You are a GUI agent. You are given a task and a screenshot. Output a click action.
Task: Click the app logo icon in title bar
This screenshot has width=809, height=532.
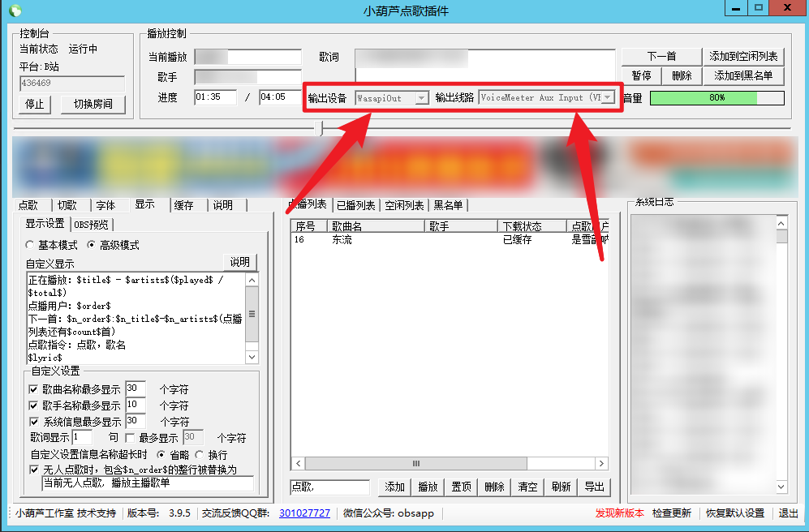[15, 11]
